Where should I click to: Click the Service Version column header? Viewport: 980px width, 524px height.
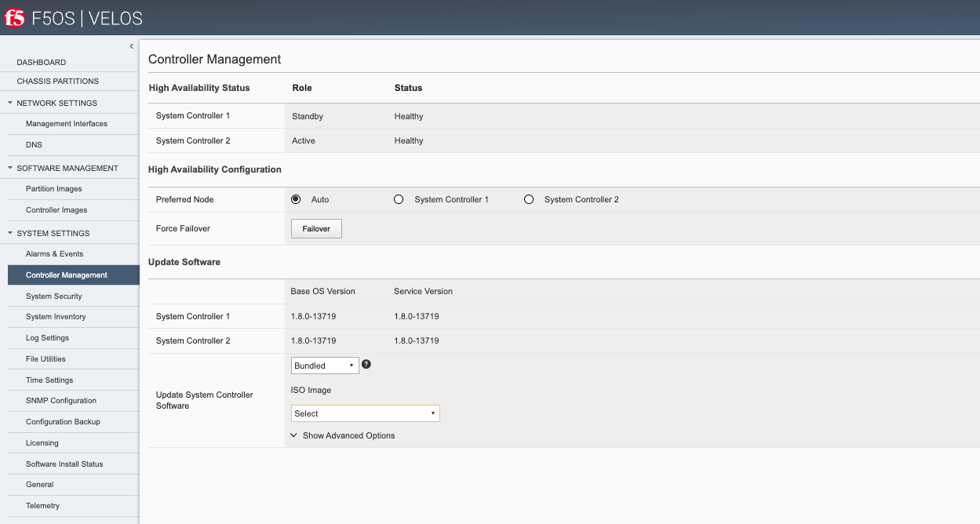tap(423, 291)
